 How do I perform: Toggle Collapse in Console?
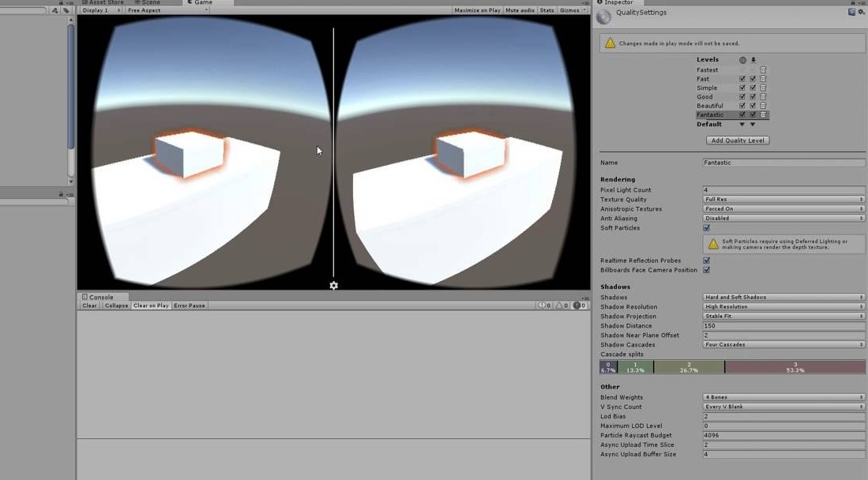point(116,305)
